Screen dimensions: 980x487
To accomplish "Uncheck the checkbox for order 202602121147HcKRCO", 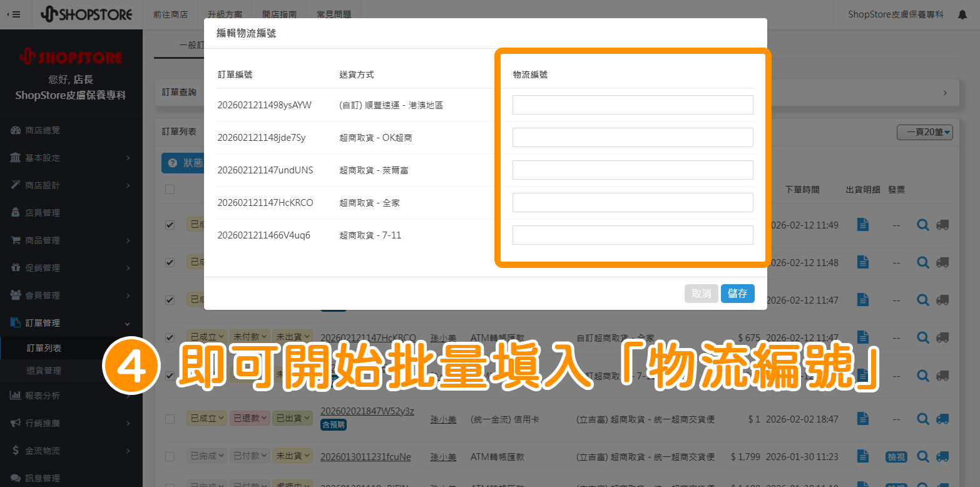I will (x=170, y=337).
